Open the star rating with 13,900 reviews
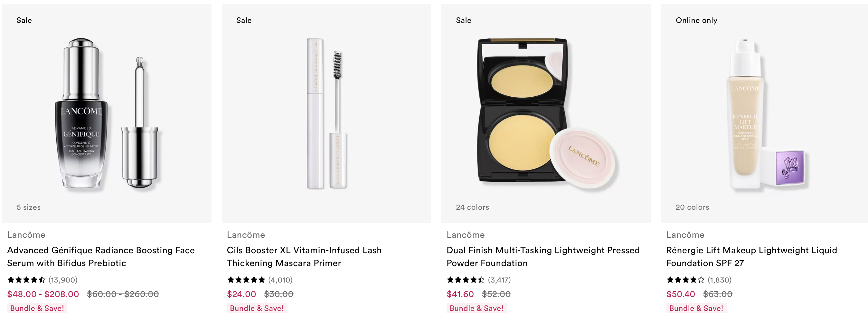 42,280
